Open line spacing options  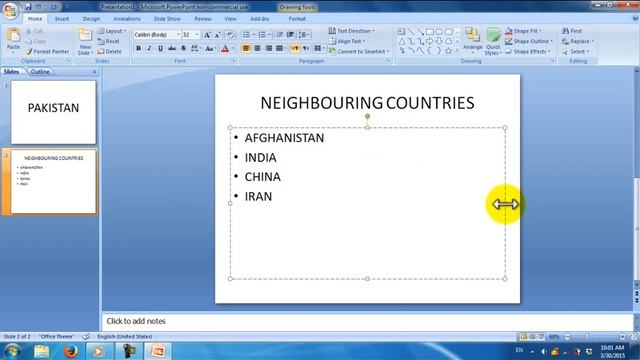tap(304, 35)
